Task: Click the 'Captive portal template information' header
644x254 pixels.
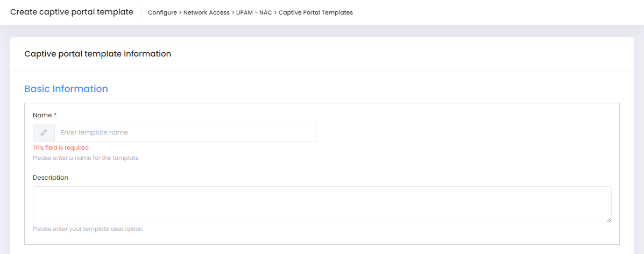Action: [x=97, y=54]
